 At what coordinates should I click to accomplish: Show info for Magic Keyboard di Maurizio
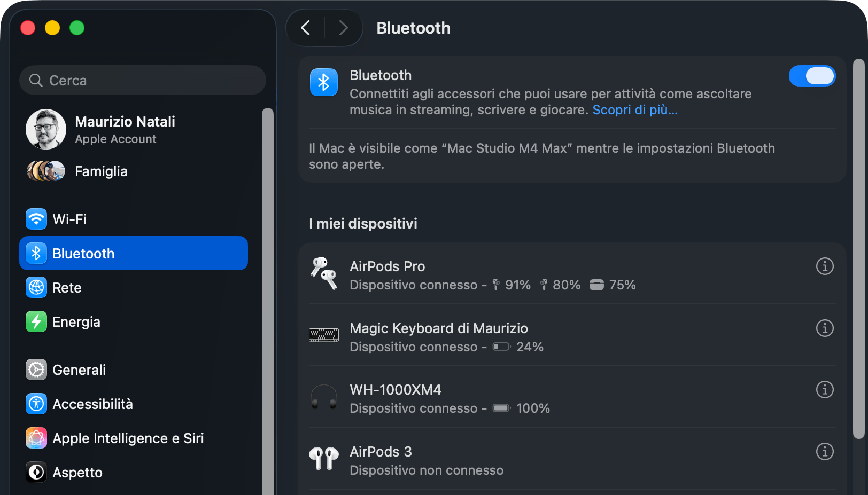coord(825,328)
